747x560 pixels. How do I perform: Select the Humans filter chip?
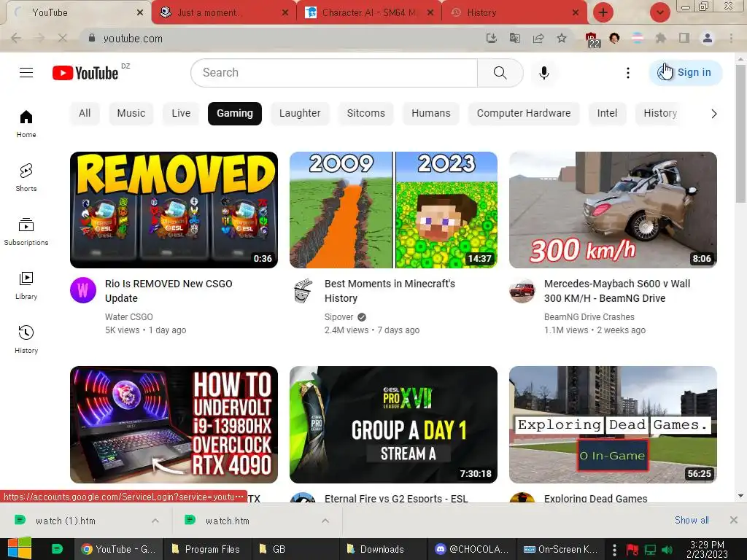[x=430, y=113]
